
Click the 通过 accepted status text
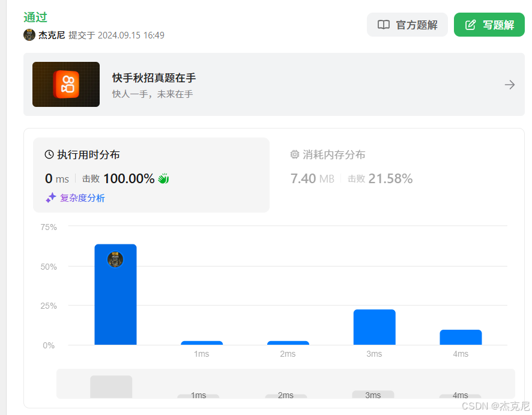click(35, 17)
